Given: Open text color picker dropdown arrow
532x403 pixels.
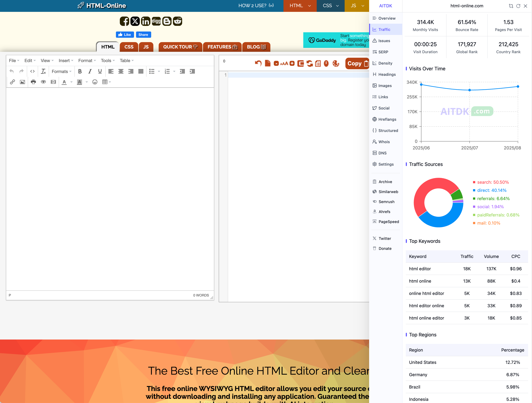Looking at the screenshot, I should pyautogui.click(x=71, y=82).
